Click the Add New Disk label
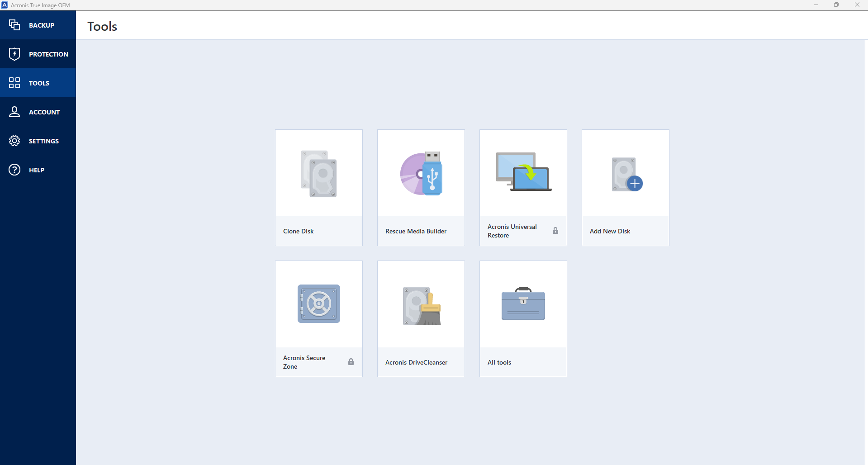 pyautogui.click(x=610, y=231)
